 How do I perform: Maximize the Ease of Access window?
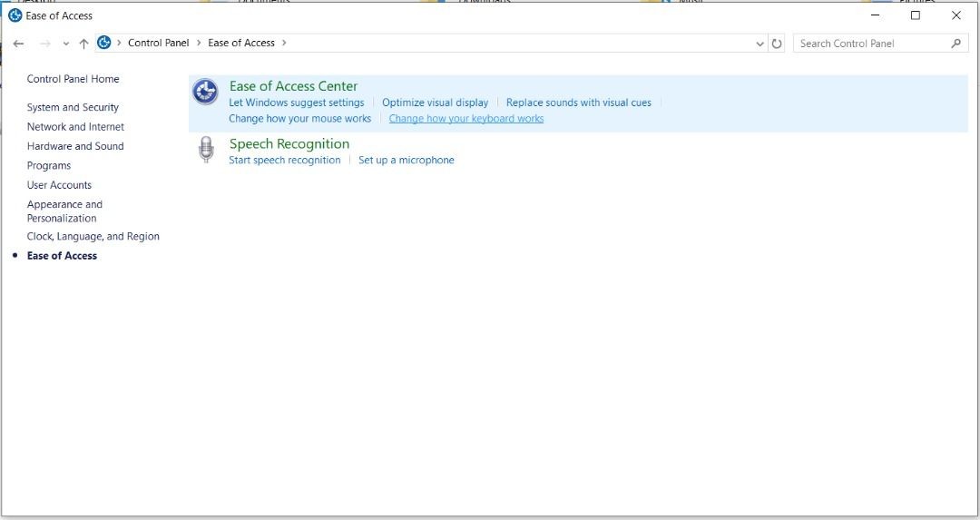click(x=915, y=15)
